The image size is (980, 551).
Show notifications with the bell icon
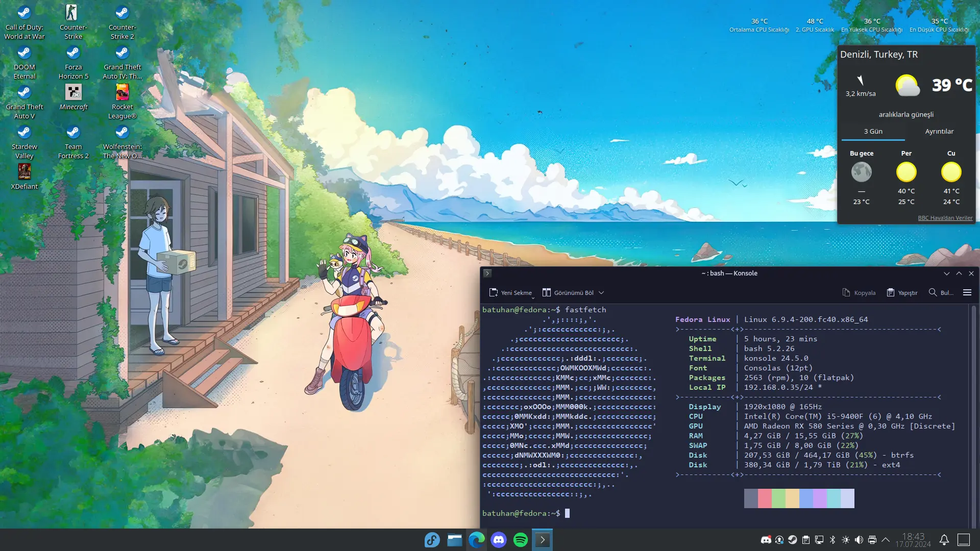point(944,540)
